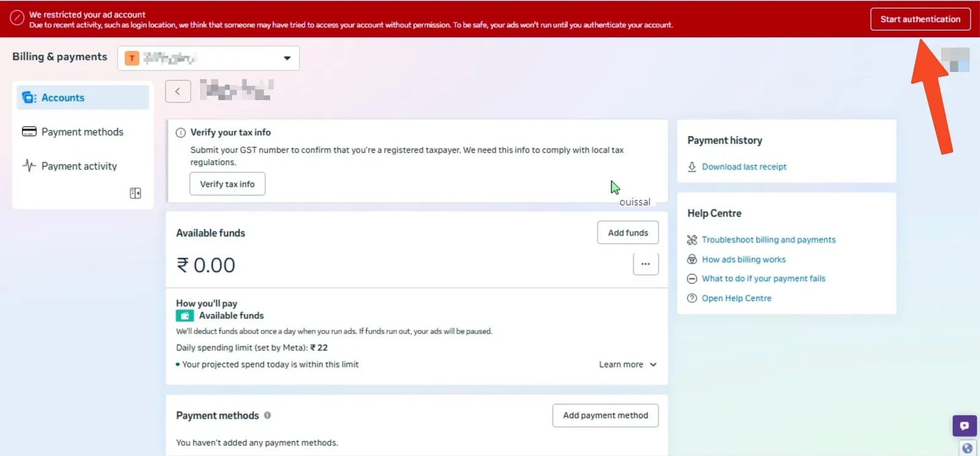Viewport: 980px width, 456px height.
Task: Click the restricted account warning icon
Action: 17,18
